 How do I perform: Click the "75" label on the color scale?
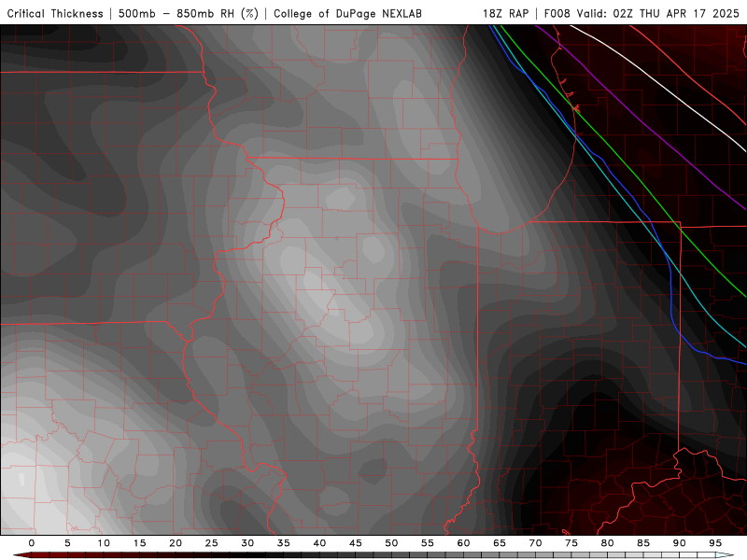click(x=571, y=543)
